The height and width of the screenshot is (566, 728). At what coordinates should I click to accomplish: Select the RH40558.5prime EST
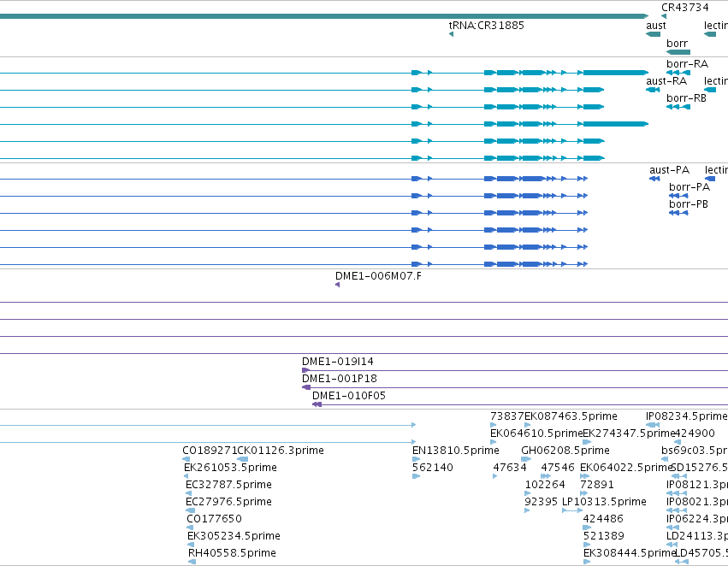tap(232, 553)
